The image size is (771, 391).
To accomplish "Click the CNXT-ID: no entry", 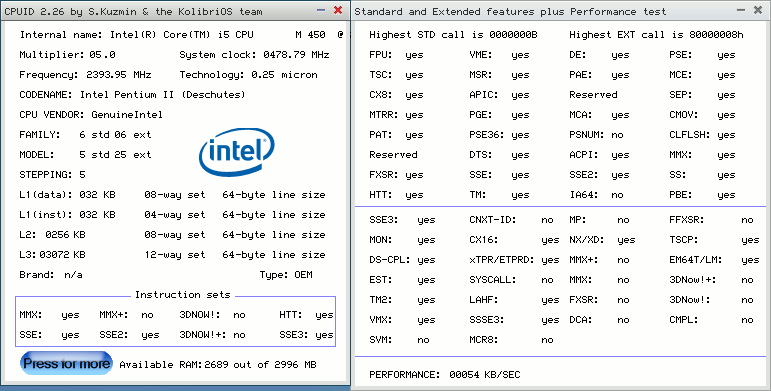I will [511, 220].
